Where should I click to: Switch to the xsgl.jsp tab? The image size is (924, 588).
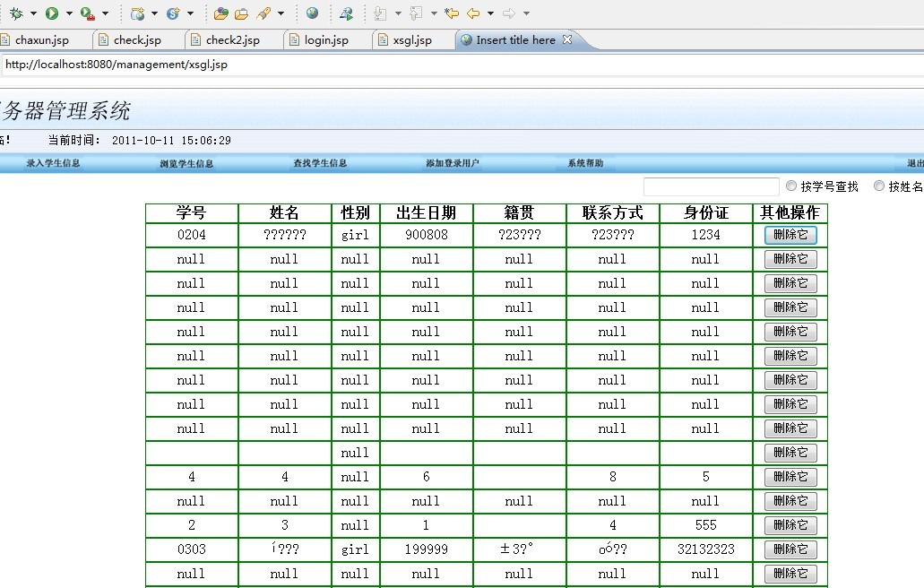pyautogui.click(x=412, y=40)
